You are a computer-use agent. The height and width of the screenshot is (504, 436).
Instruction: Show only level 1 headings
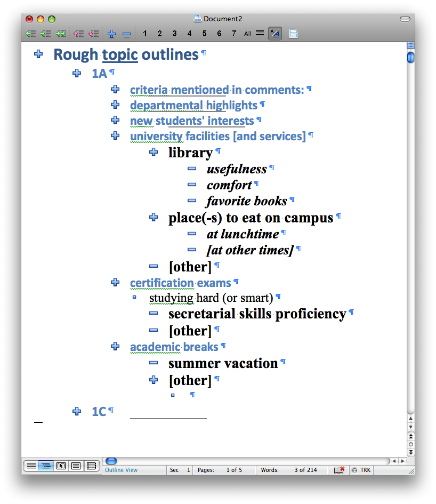pyautogui.click(x=144, y=33)
